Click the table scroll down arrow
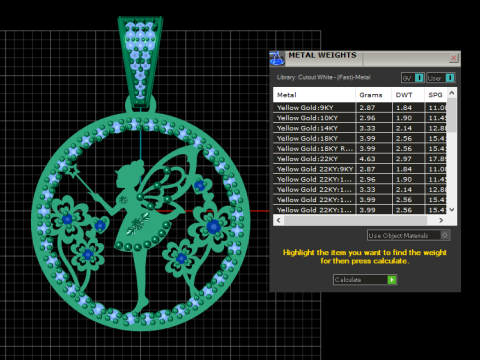This screenshot has height=360, width=480. click(452, 210)
